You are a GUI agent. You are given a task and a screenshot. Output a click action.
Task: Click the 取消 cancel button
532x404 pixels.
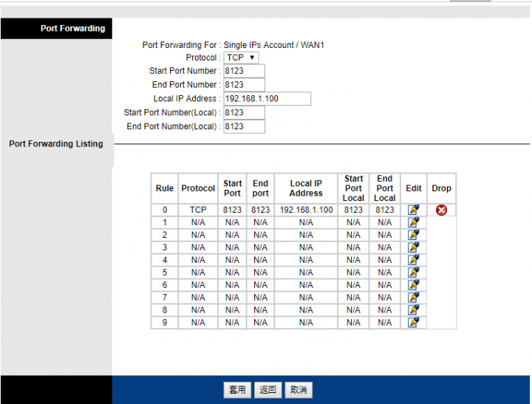[x=299, y=390]
